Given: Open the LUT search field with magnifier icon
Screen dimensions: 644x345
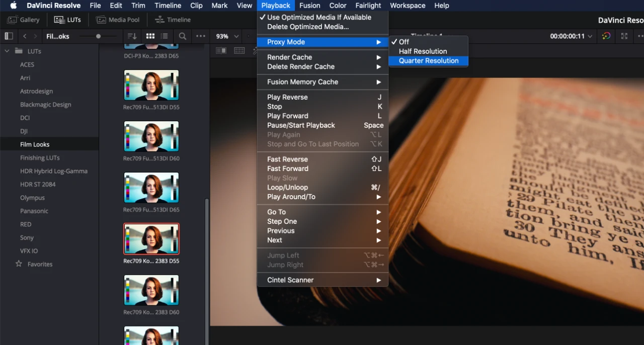Looking at the screenshot, I should click(x=182, y=36).
